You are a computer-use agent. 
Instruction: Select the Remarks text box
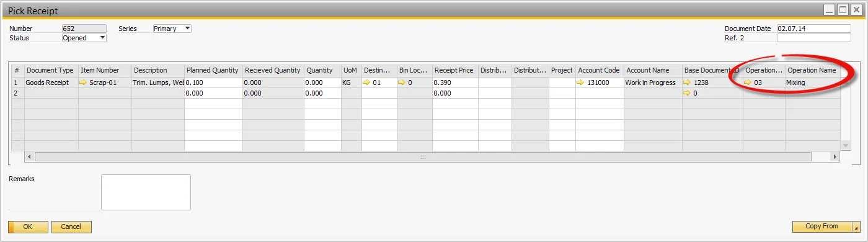pos(146,192)
